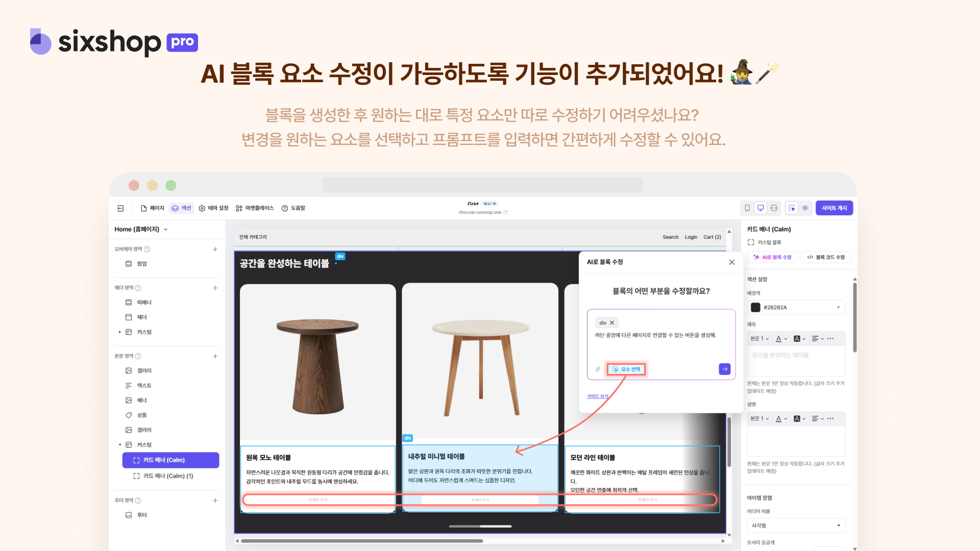Click the attachment paperclip icon

point(598,369)
